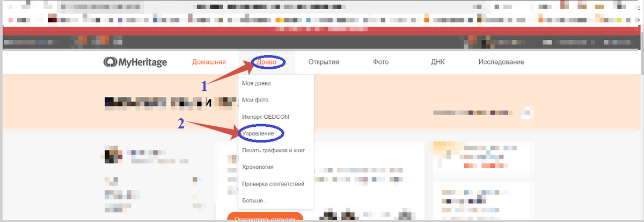Go to the Открытия tab
Viewport: 644px width, 222px height.
(324, 62)
